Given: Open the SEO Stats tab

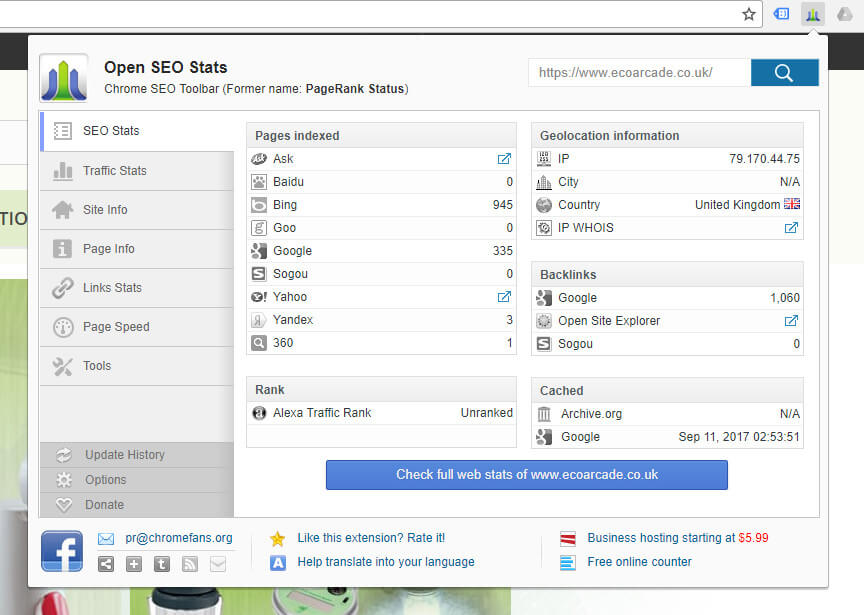Looking at the screenshot, I should (x=138, y=131).
